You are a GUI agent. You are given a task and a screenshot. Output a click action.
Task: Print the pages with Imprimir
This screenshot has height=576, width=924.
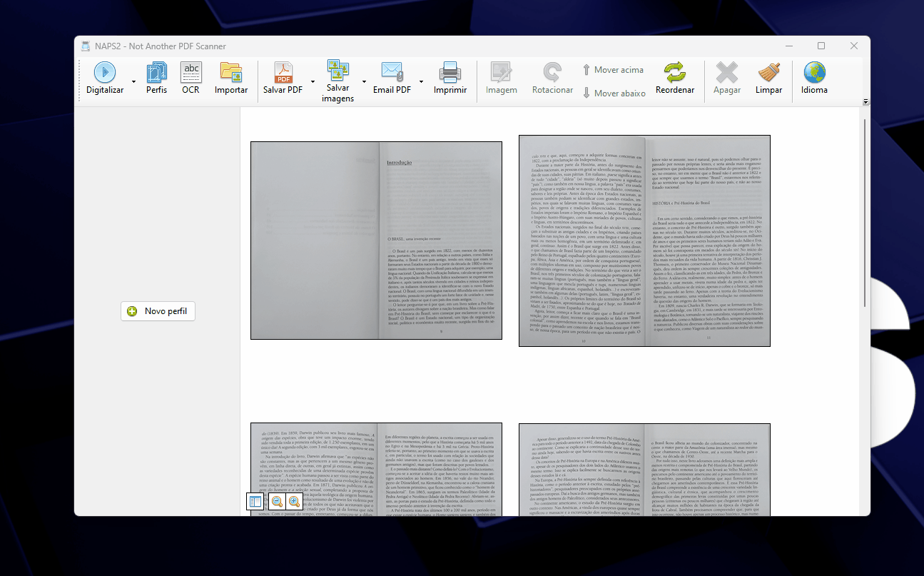pos(450,79)
